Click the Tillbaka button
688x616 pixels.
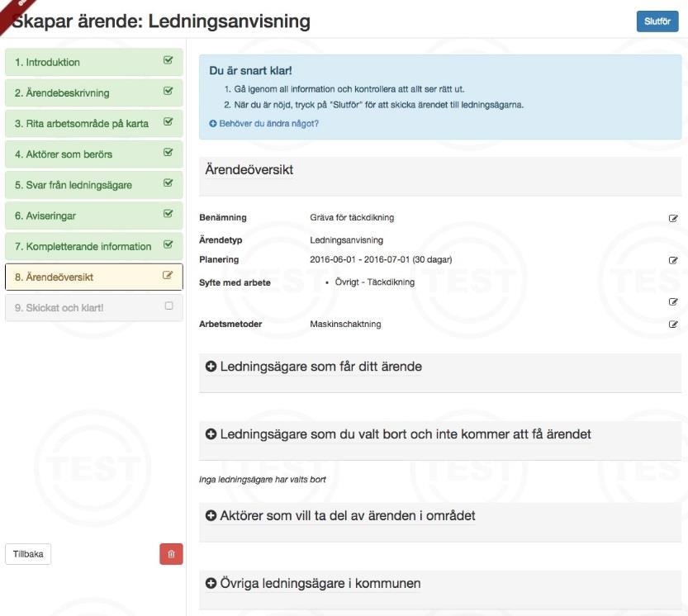[x=28, y=554]
